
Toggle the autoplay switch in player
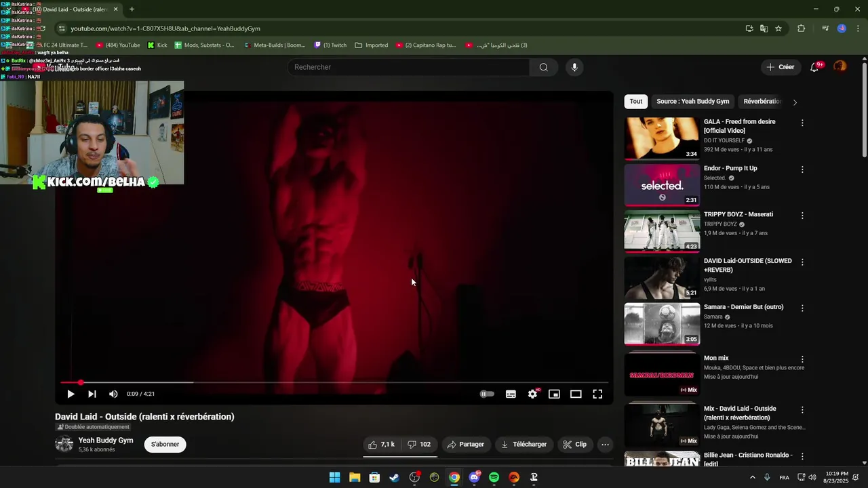(487, 394)
